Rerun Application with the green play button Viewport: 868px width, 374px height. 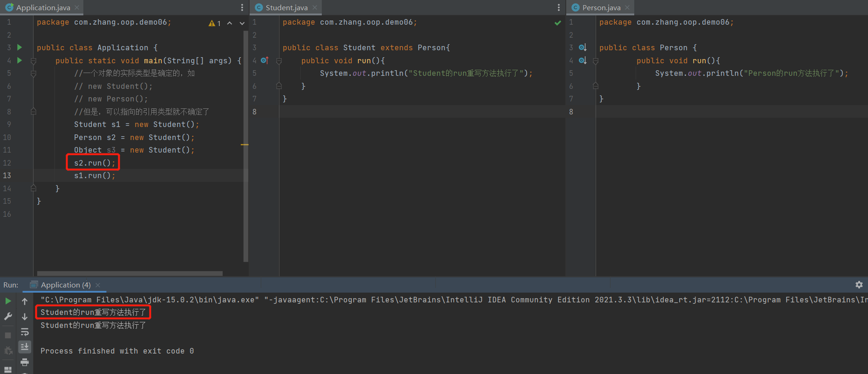click(x=8, y=301)
